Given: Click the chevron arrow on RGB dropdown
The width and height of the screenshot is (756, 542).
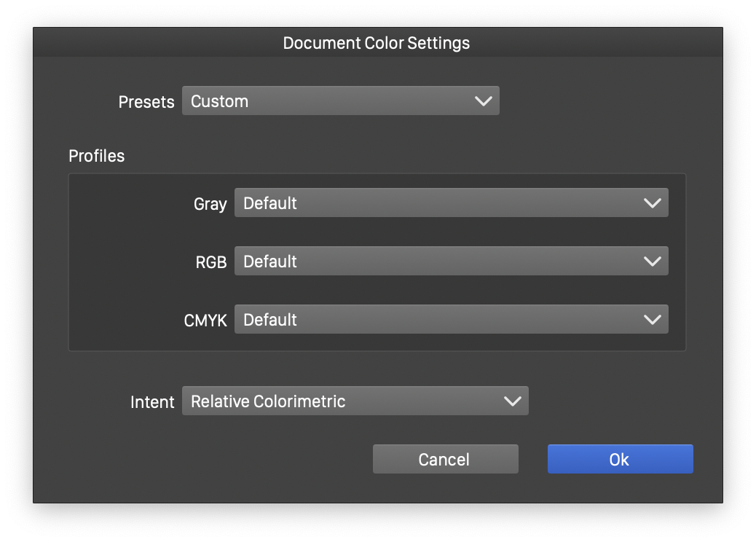Looking at the screenshot, I should 653,262.
